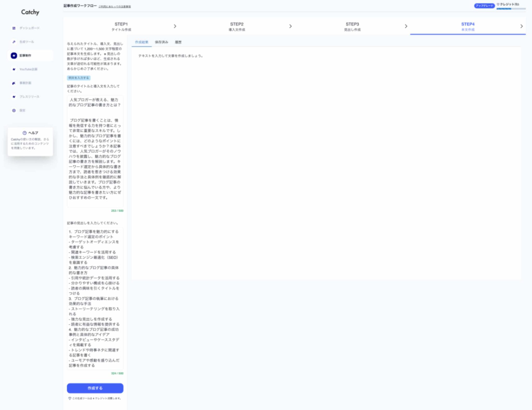This screenshot has width=532, height=410.
Task: Open ご利用にあたっての注意事項 link
Action: (x=115, y=7)
